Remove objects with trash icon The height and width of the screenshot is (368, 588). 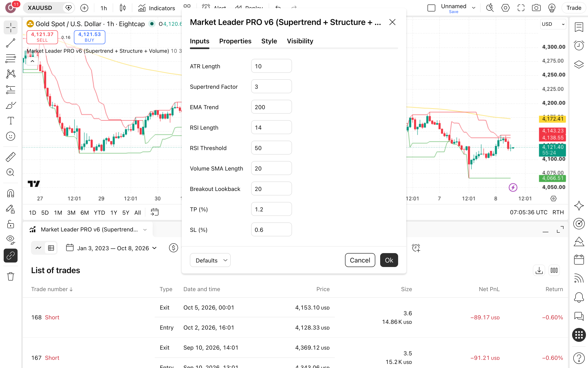pos(10,276)
